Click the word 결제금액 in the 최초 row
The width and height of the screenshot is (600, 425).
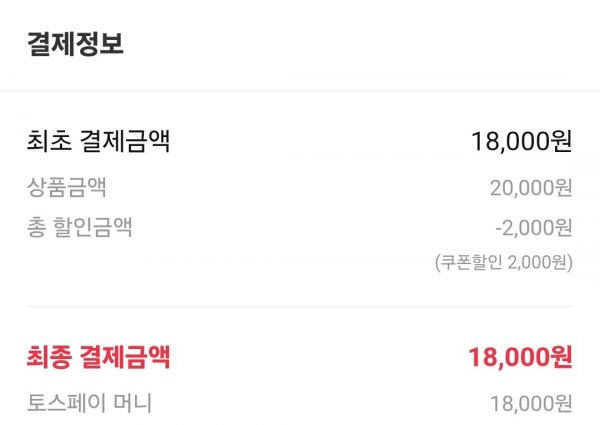coord(125,141)
